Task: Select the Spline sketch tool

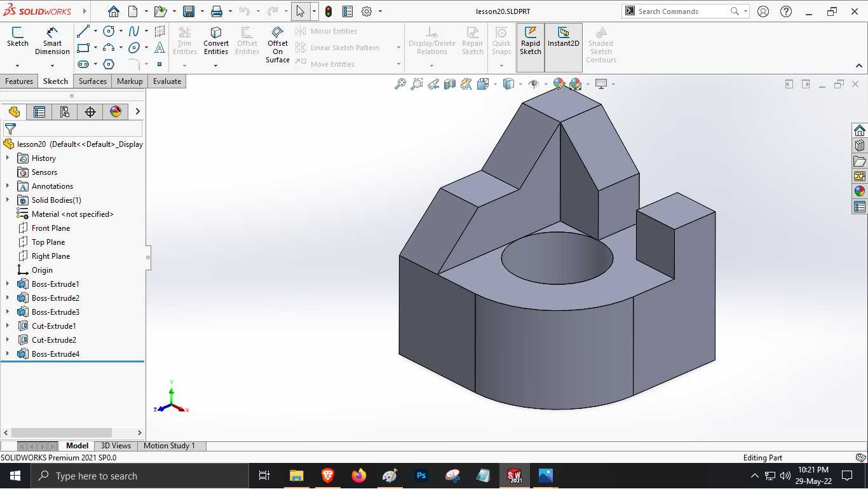Action: coord(134,31)
